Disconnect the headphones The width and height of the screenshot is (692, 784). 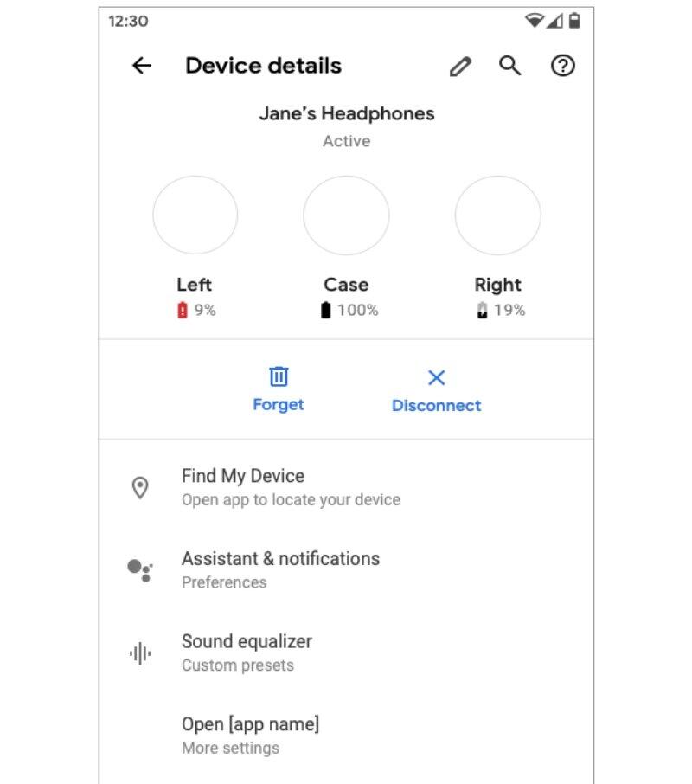click(x=436, y=391)
